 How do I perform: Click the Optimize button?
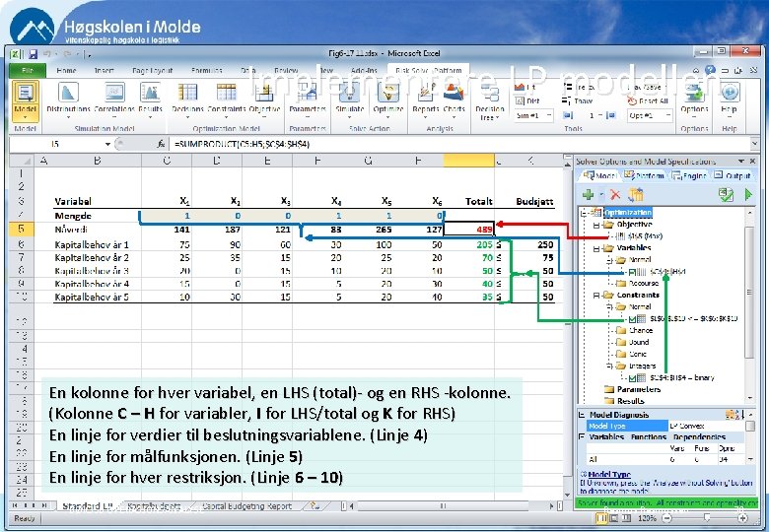tap(387, 100)
